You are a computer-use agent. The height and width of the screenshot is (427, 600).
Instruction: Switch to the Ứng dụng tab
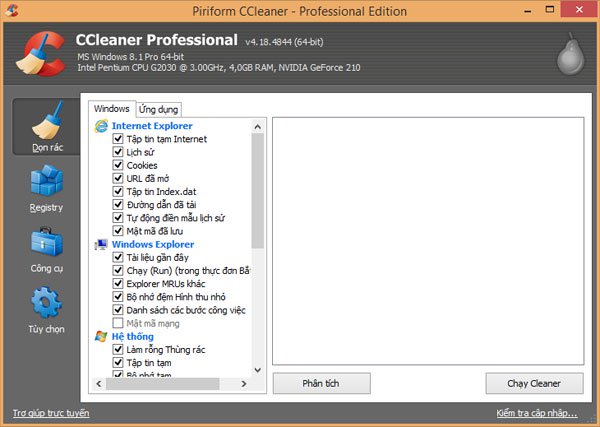coord(158,109)
